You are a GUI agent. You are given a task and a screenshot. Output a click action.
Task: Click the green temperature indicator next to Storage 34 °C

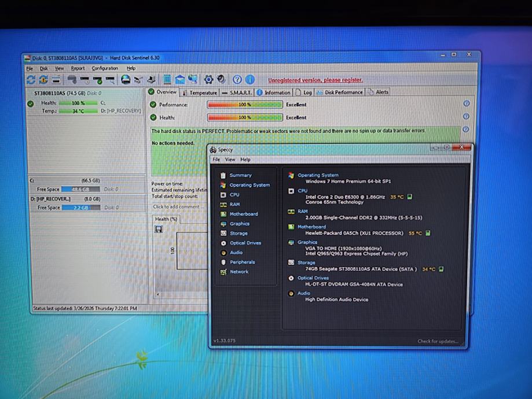click(441, 269)
